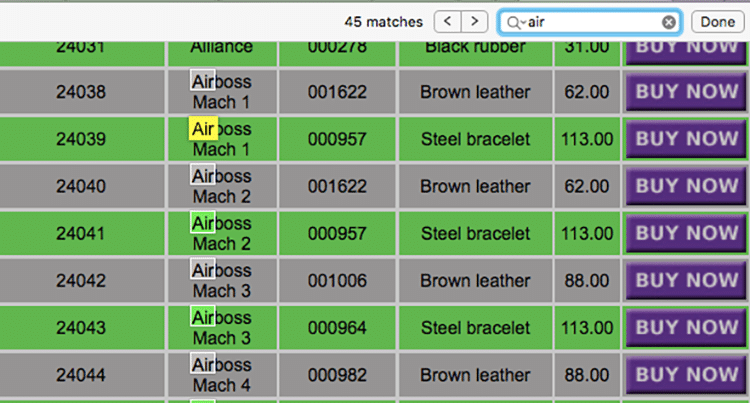Select item number 24043
This screenshot has width=750, height=403.
tap(81, 327)
